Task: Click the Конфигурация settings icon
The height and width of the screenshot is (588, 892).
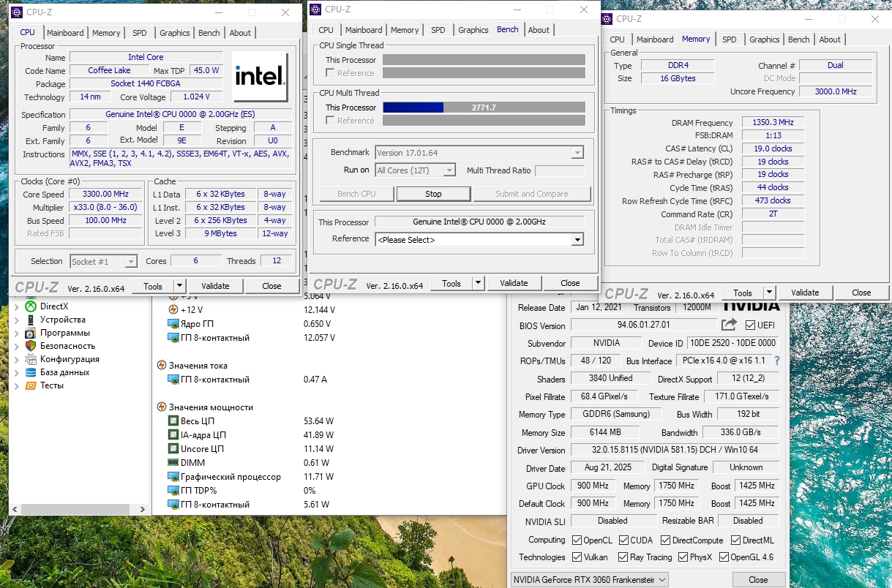Action: click(31, 359)
